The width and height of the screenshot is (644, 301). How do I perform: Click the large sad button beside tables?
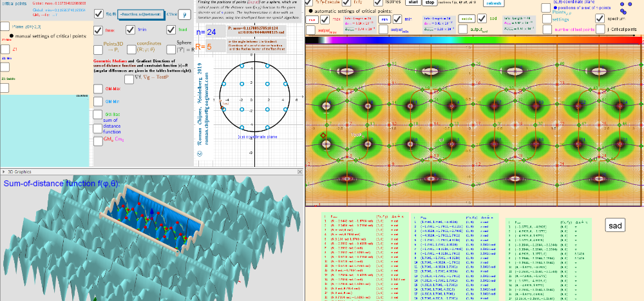coord(615,226)
